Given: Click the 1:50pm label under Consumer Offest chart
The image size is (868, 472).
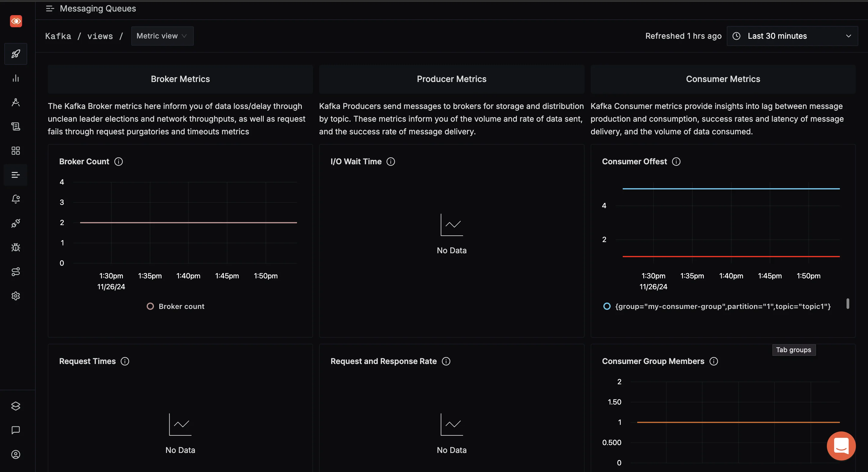Looking at the screenshot, I should pyautogui.click(x=808, y=276).
